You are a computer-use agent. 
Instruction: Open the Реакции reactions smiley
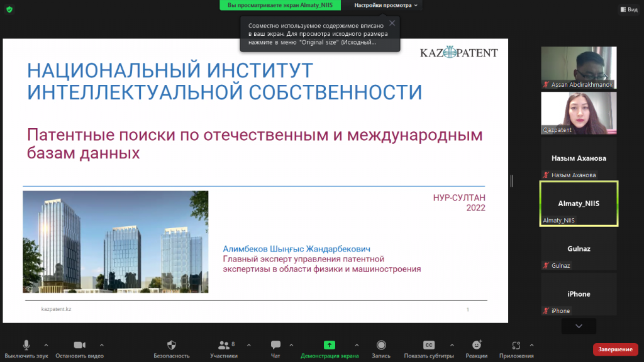(477, 345)
